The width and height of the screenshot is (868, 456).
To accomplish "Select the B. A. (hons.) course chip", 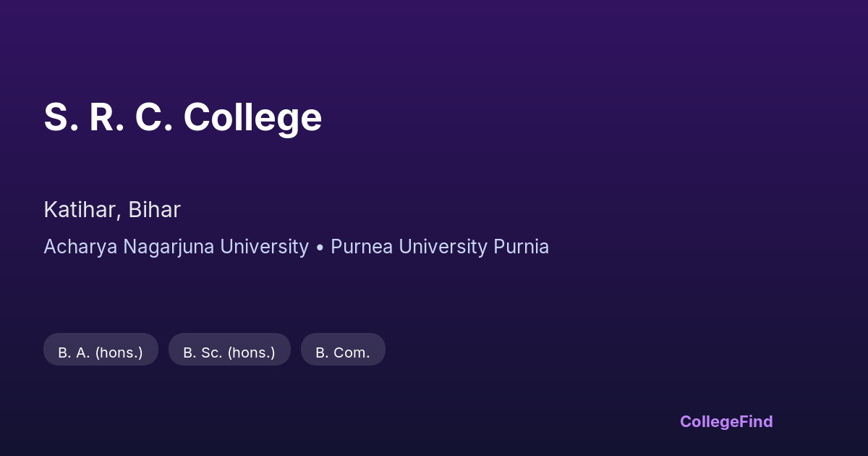I will [x=101, y=352].
